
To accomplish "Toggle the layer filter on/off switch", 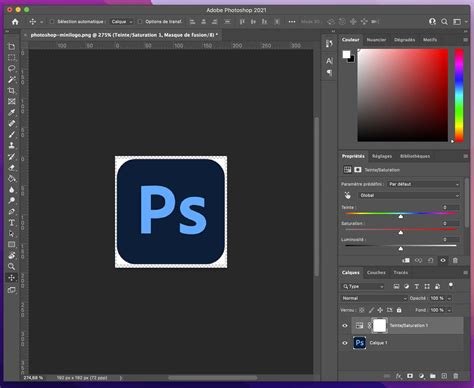I will 451,285.
